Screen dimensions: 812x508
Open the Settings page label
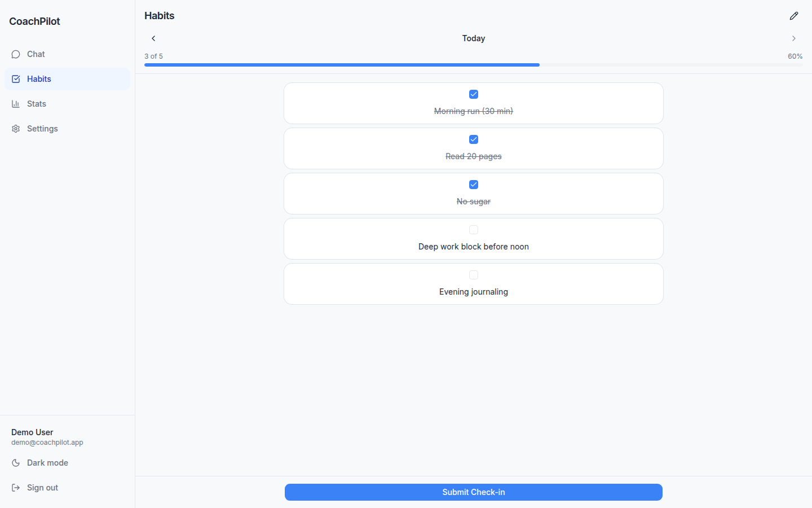pos(42,129)
